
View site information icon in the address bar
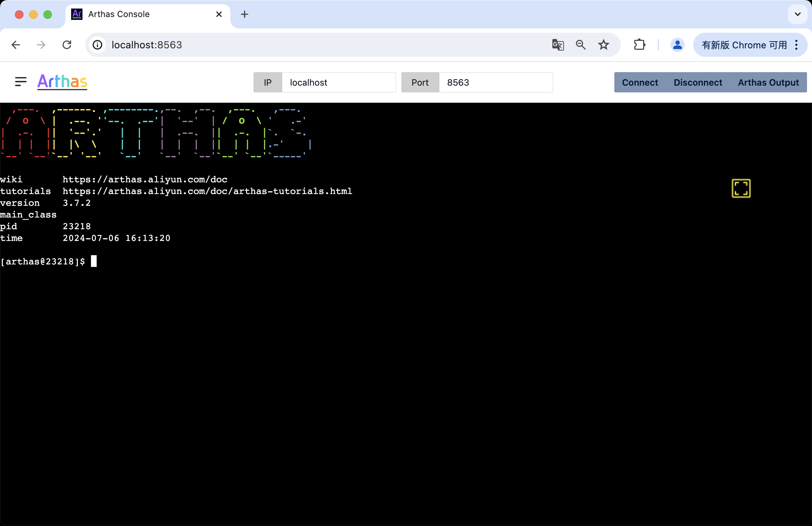97,45
